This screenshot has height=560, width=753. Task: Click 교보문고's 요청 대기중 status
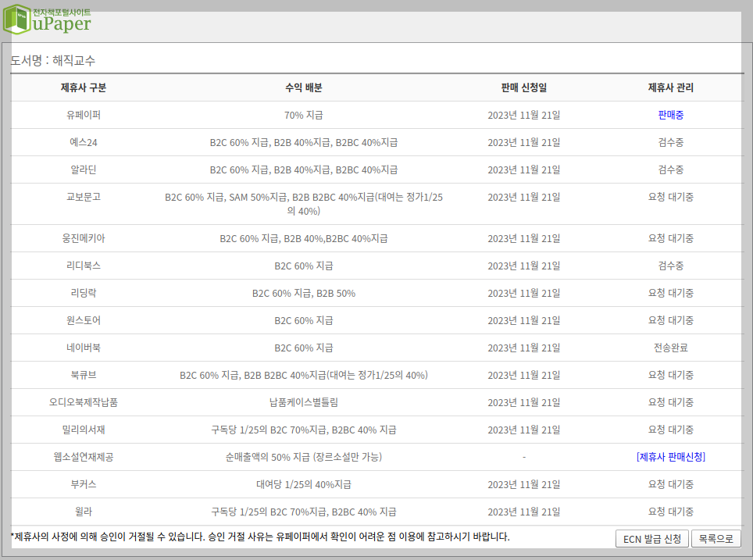[670, 197]
